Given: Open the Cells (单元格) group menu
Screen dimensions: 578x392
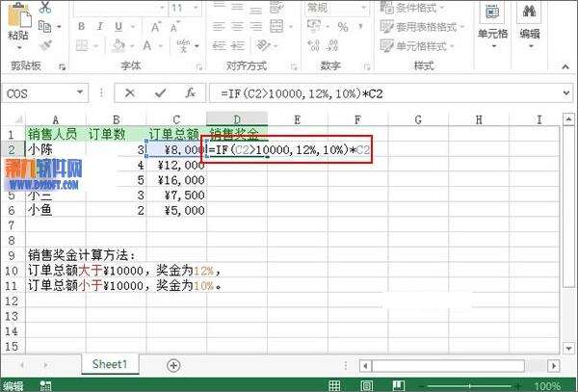Looking at the screenshot, I should point(492,26).
